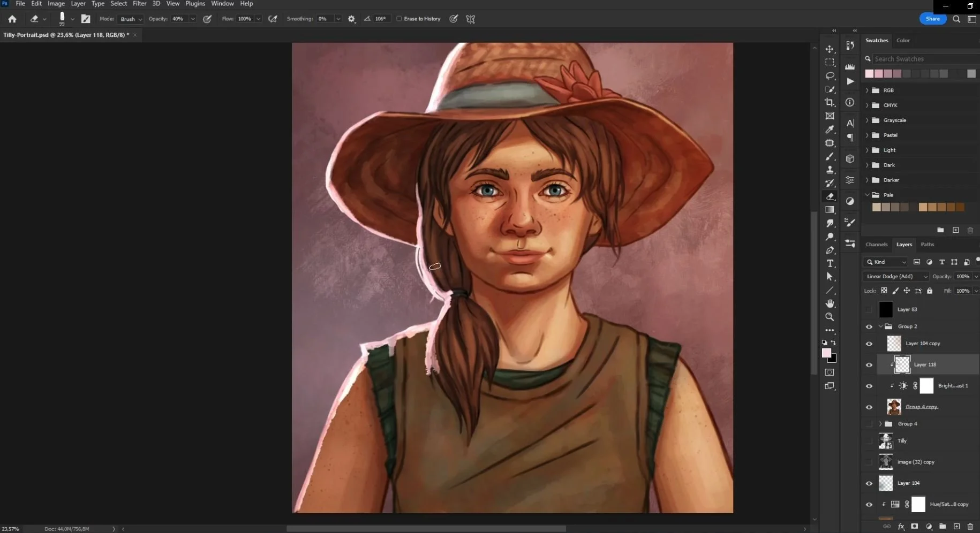Select the Move tool

point(830,49)
